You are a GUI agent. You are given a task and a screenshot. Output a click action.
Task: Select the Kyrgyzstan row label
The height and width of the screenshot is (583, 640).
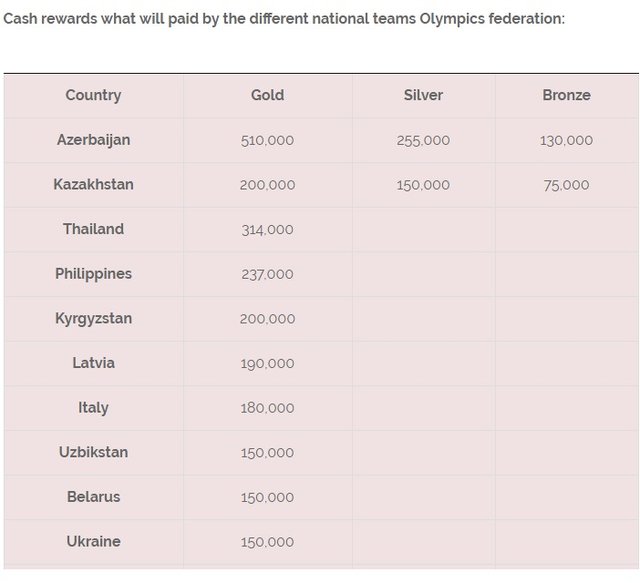[93, 318]
